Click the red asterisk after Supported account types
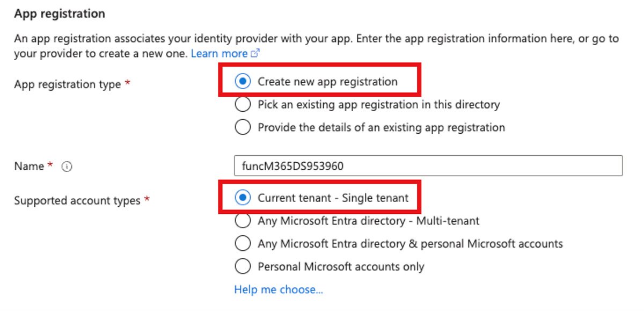This screenshot has height=311, width=644. [147, 199]
